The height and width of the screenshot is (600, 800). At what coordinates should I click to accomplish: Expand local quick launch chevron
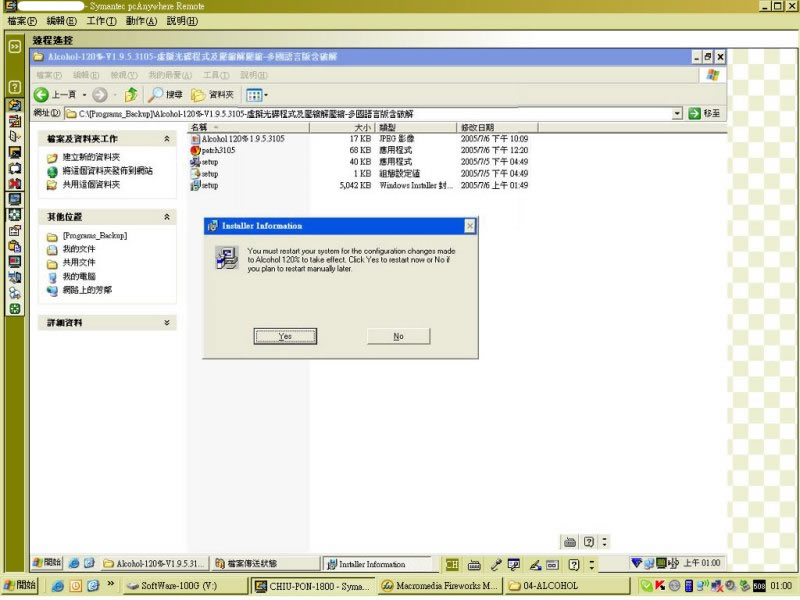(110, 583)
